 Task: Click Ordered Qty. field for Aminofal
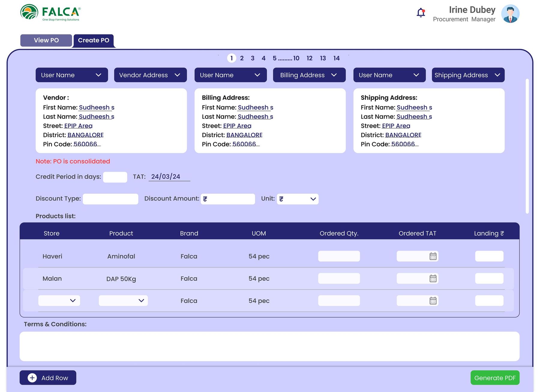(339, 256)
